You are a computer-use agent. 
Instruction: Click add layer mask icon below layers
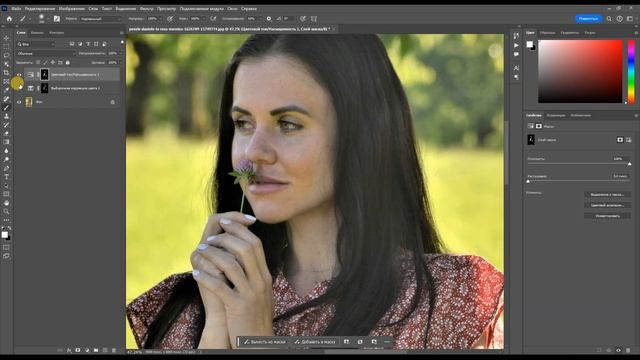coord(78,350)
